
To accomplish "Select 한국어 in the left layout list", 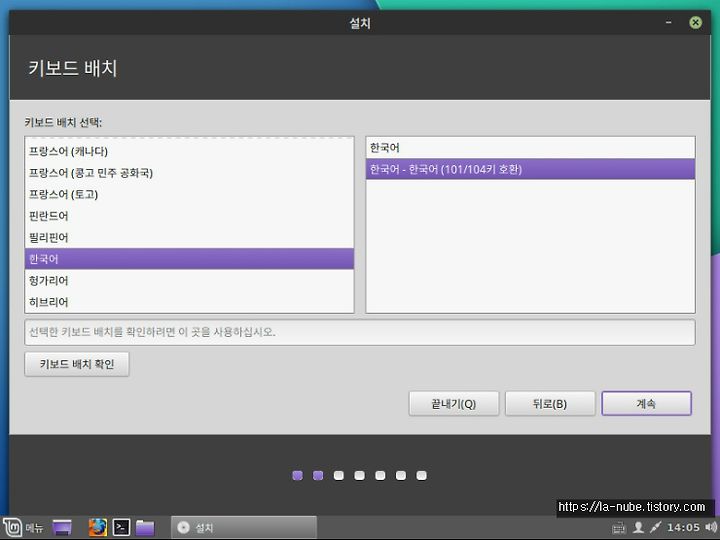I will tap(189, 259).
